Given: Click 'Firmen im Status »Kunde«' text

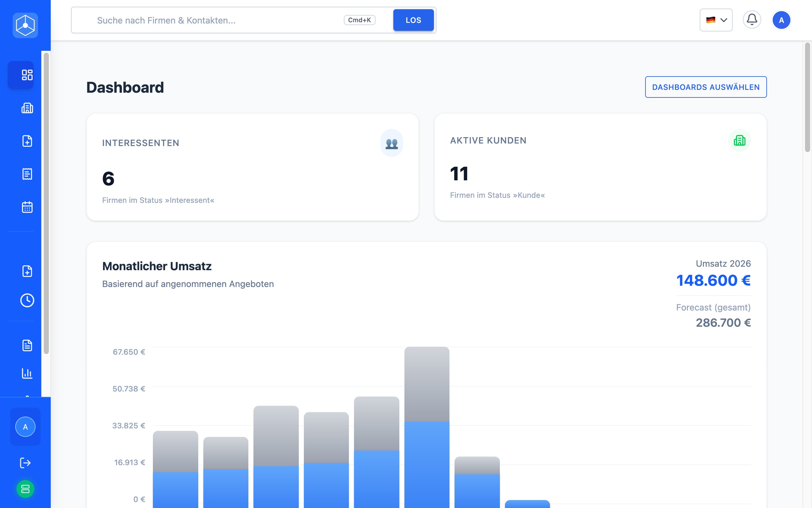Looking at the screenshot, I should [x=497, y=195].
